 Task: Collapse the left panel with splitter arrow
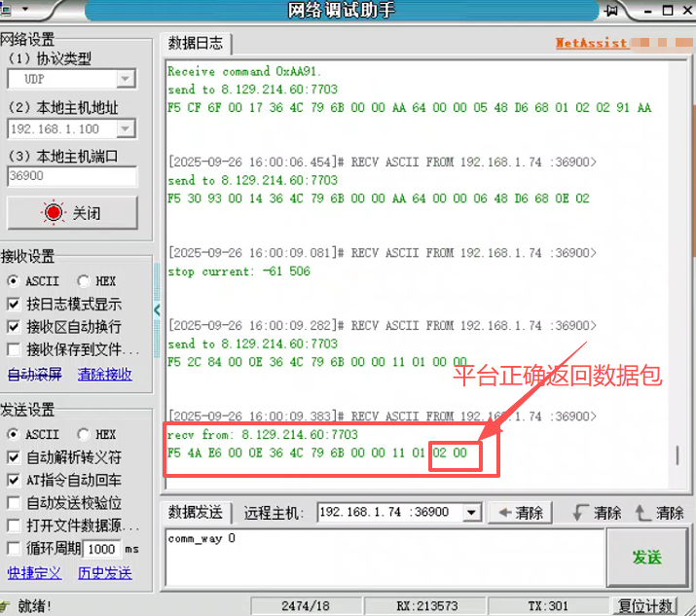157,309
